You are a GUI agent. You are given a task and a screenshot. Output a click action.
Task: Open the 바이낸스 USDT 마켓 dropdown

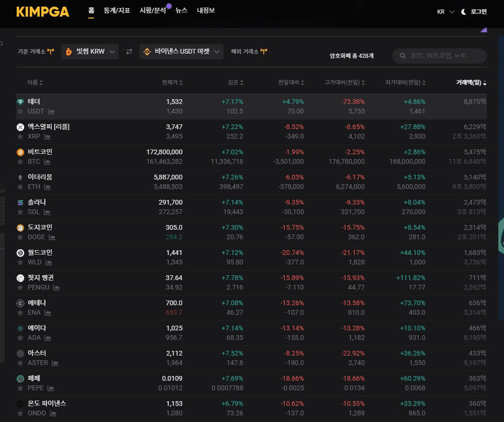(x=181, y=52)
